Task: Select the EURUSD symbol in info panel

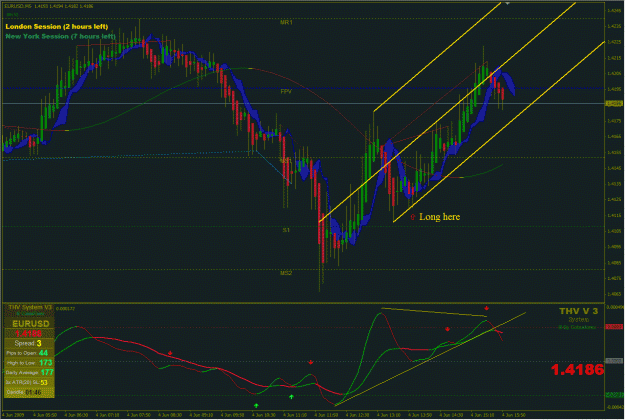Action: pyautogui.click(x=31, y=324)
